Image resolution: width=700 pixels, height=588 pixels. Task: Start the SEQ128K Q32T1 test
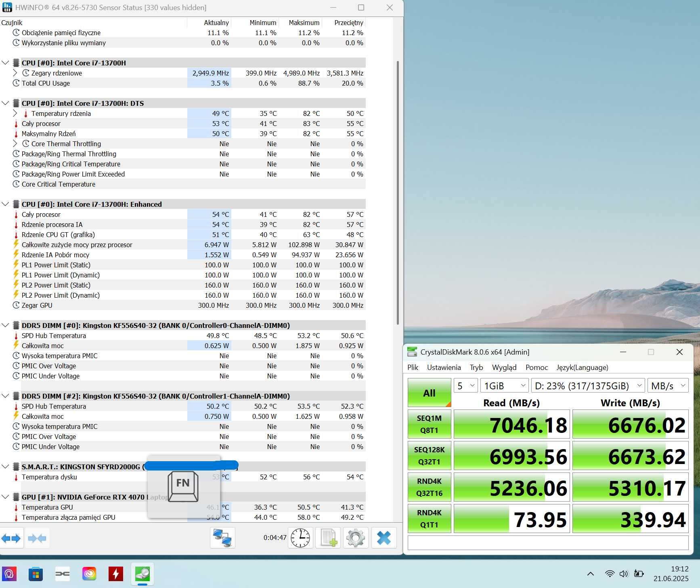pos(429,456)
